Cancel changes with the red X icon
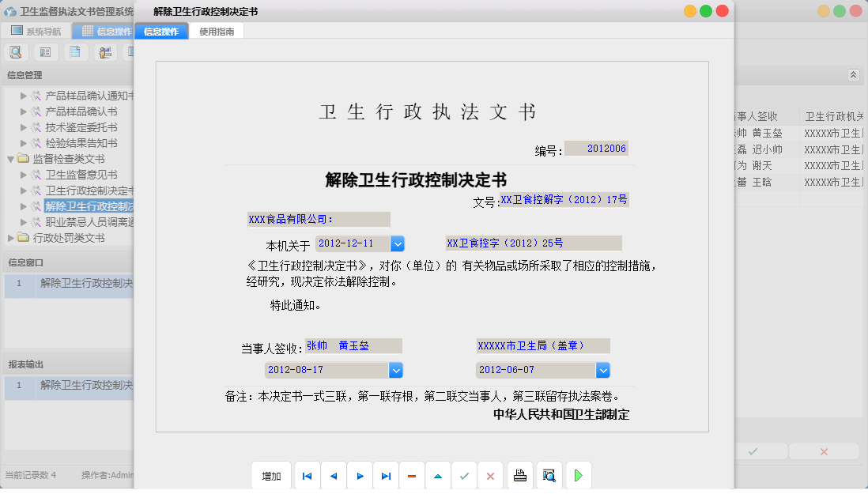 click(x=489, y=475)
